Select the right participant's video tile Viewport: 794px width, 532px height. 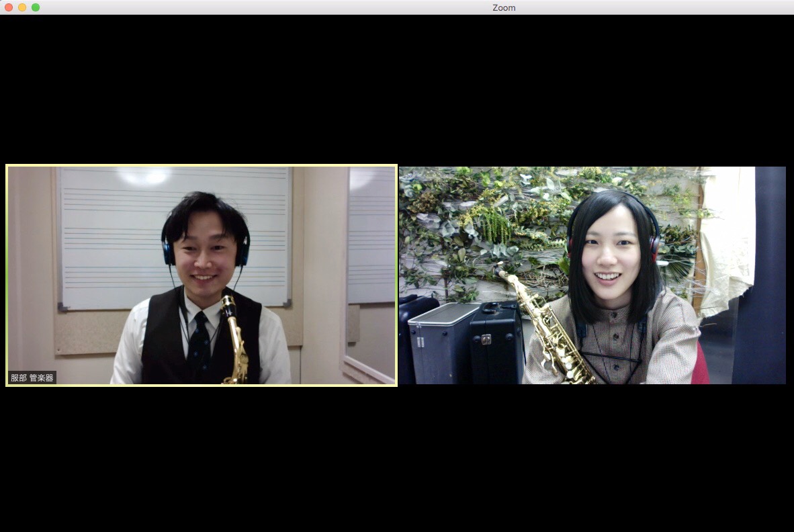click(x=592, y=275)
